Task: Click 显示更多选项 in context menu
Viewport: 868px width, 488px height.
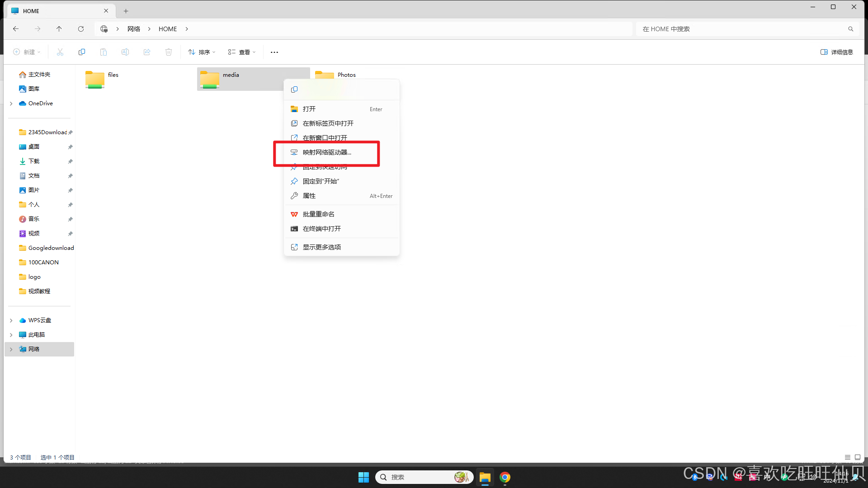Action: [321, 247]
